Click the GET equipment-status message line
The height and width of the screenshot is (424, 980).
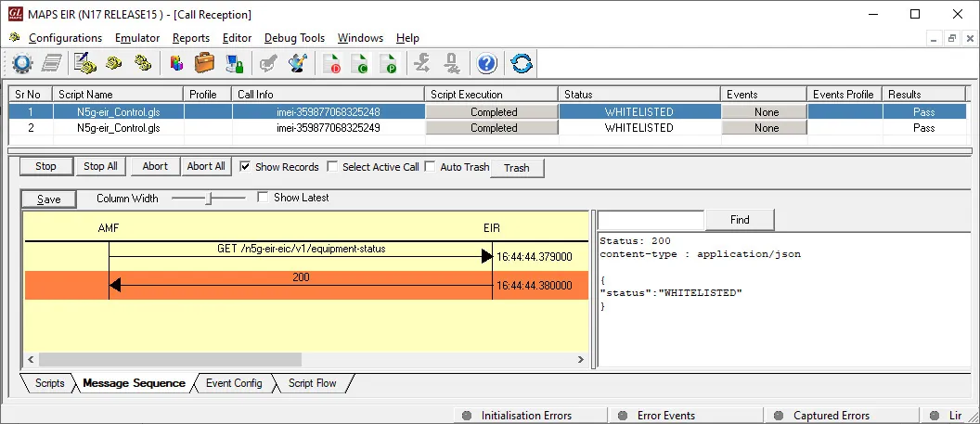[x=302, y=255]
